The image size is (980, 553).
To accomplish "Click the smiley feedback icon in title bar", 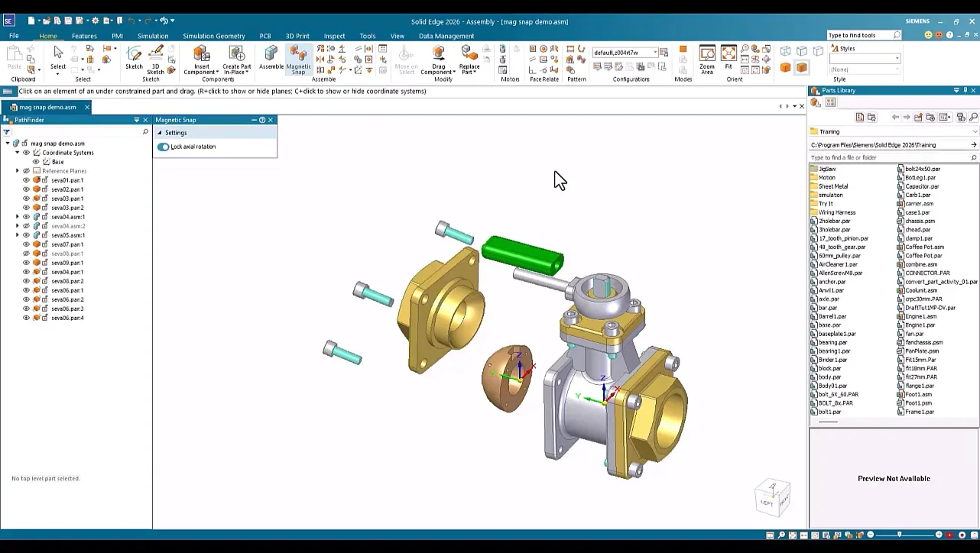I will pyautogui.click(x=929, y=35).
